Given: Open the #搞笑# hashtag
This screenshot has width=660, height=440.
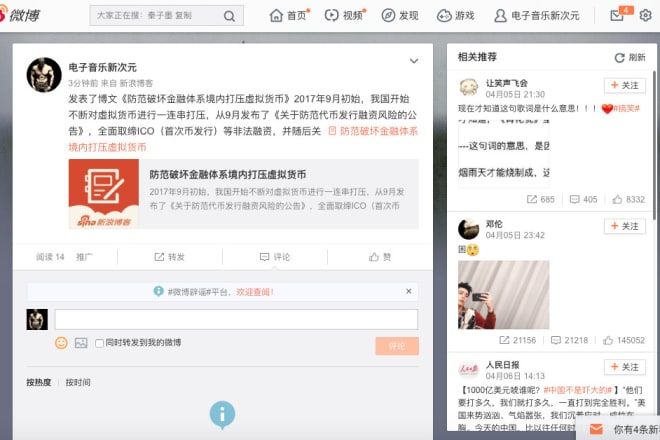Looking at the screenshot, I should (x=626, y=109).
